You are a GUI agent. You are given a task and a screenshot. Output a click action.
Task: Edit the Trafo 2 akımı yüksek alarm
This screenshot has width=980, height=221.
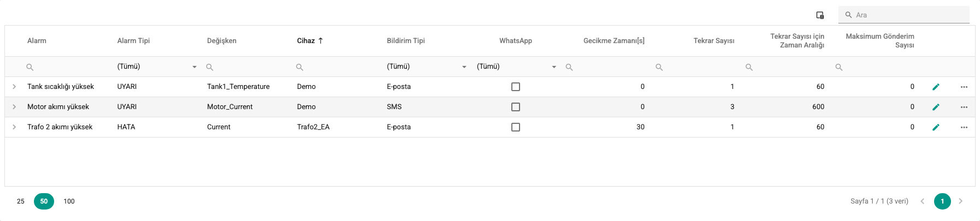pyautogui.click(x=936, y=127)
